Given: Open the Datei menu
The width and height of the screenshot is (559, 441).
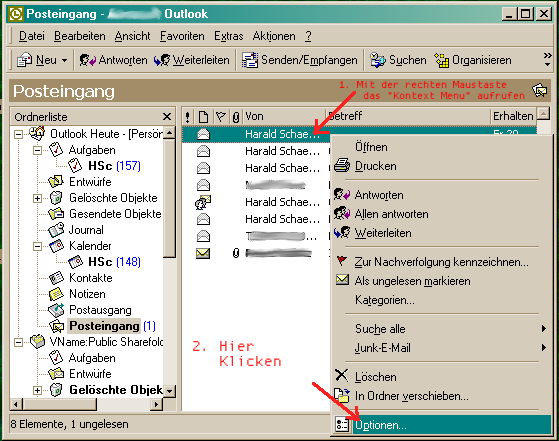Looking at the screenshot, I should [x=32, y=36].
